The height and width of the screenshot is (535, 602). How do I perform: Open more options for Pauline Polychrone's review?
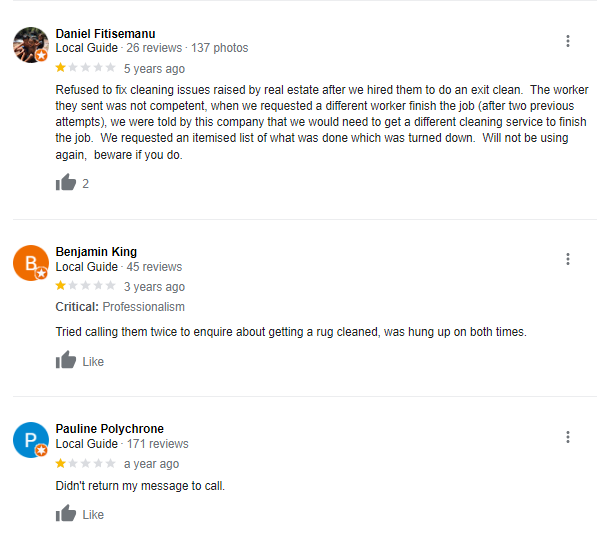tap(567, 437)
